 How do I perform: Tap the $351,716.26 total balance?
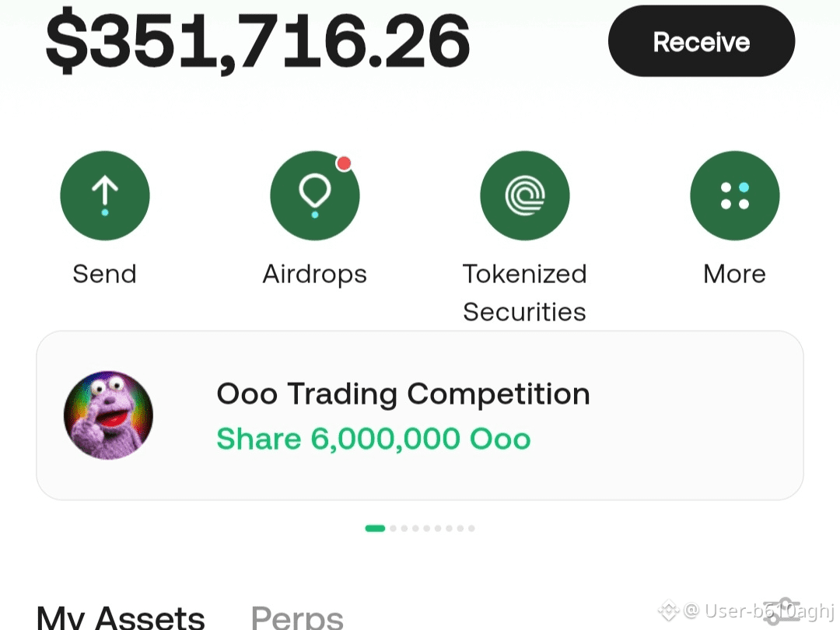tap(257, 41)
